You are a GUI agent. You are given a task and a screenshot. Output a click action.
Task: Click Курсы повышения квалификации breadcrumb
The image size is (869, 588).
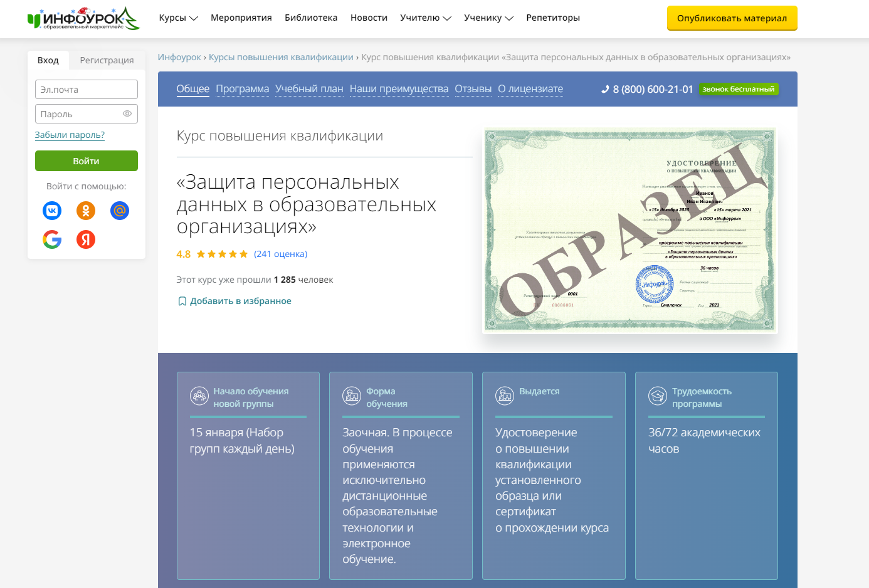coord(281,57)
